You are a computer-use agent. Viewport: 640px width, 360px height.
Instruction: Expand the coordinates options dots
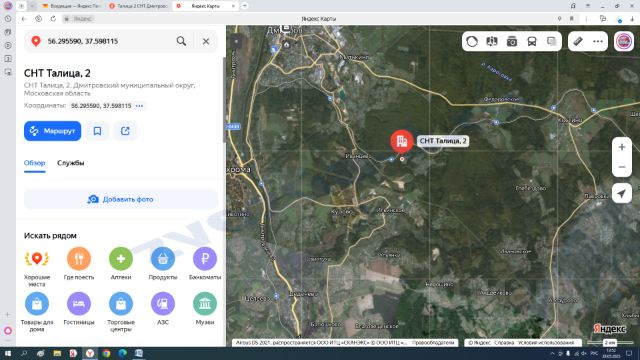[x=140, y=106]
